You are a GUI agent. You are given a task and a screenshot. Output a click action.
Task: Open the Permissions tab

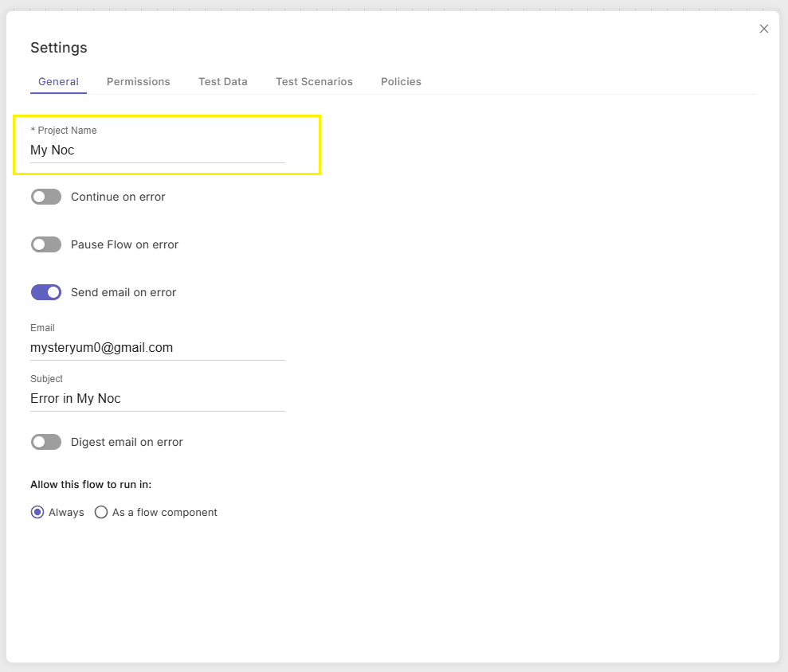[138, 81]
